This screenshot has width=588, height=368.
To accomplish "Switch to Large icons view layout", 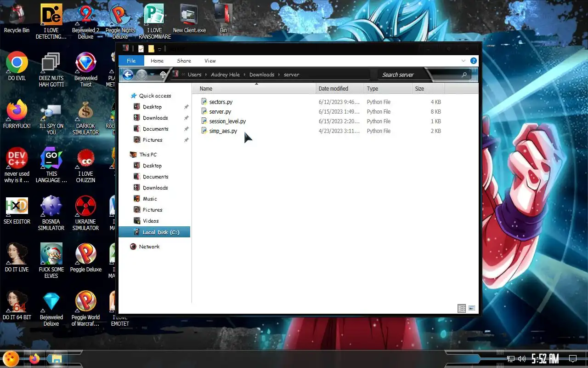I will [471, 308].
